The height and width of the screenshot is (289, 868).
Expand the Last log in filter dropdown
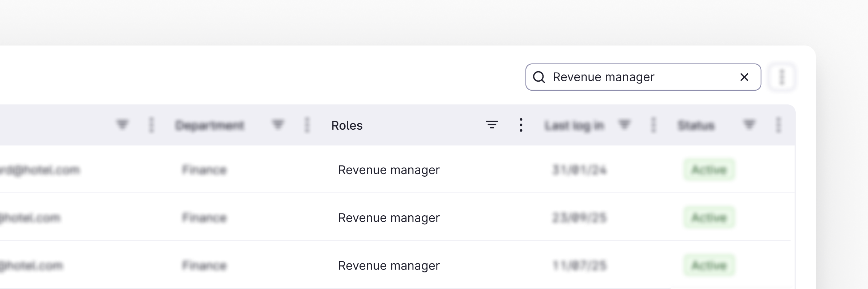click(624, 125)
